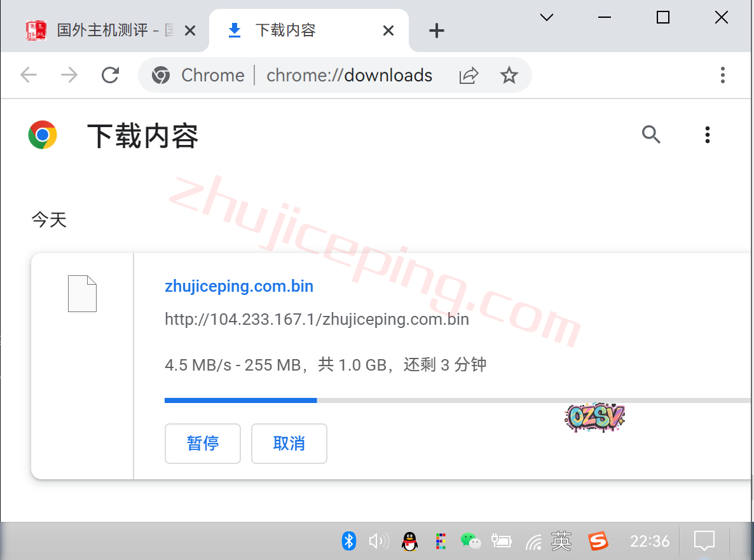Open the zhujiceping.com.bin file link
This screenshot has width=754, height=560.
pyautogui.click(x=239, y=286)
